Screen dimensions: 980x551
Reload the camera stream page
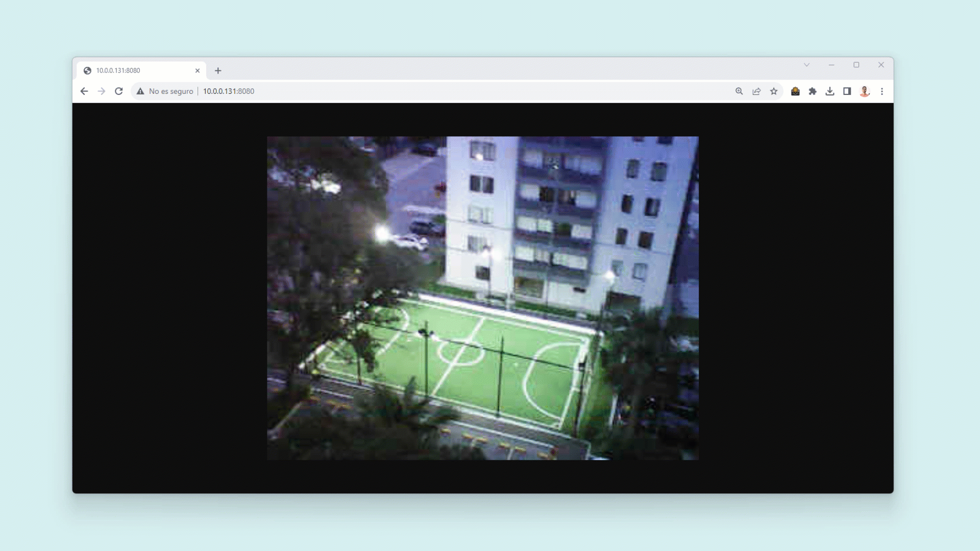(118, 91)
